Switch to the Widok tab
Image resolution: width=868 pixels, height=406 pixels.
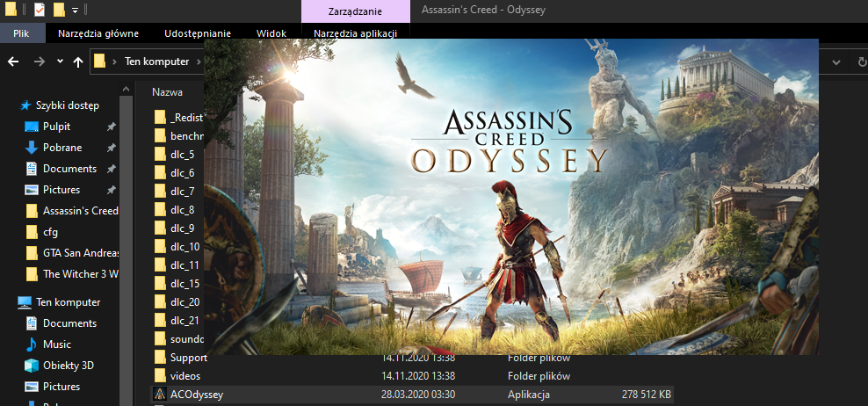click(x=271, y=33)
